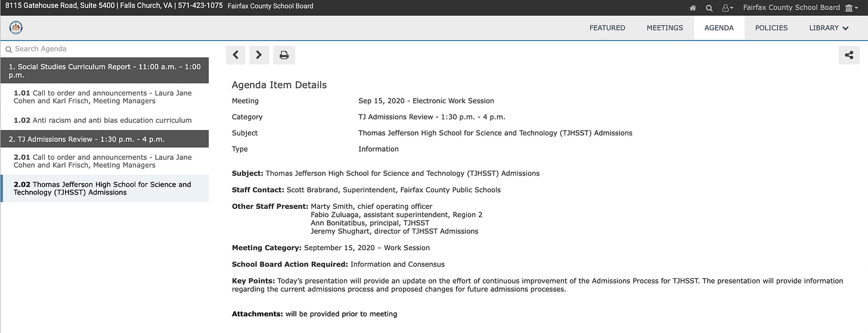Click Meeting Category September 15 line
Viewport: 868px width, 333px height.
click(x=331, y=248)
